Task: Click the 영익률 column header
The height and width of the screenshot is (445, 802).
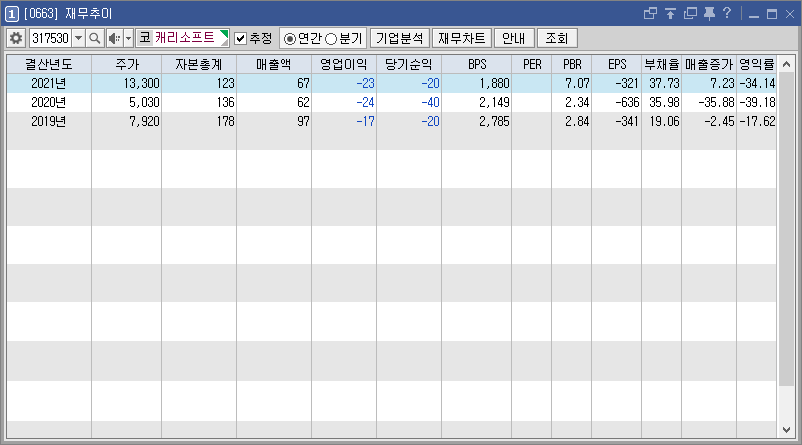Action: (756, 64)
